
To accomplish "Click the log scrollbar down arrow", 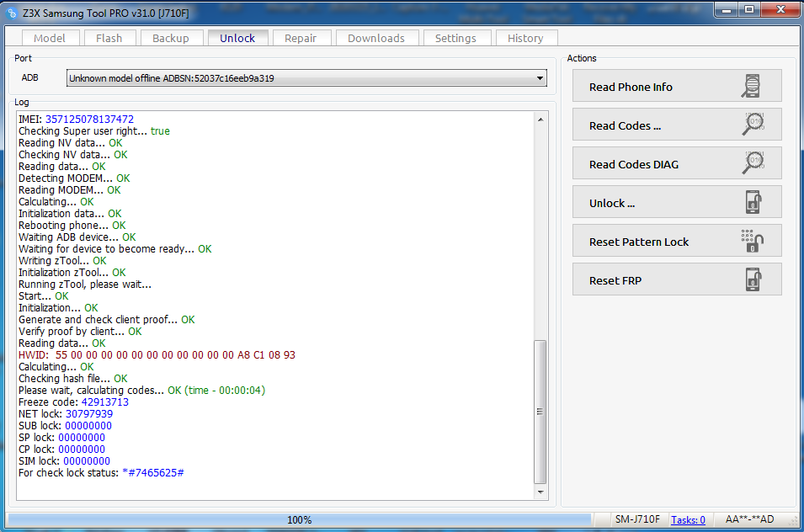I will click(540, 492).
